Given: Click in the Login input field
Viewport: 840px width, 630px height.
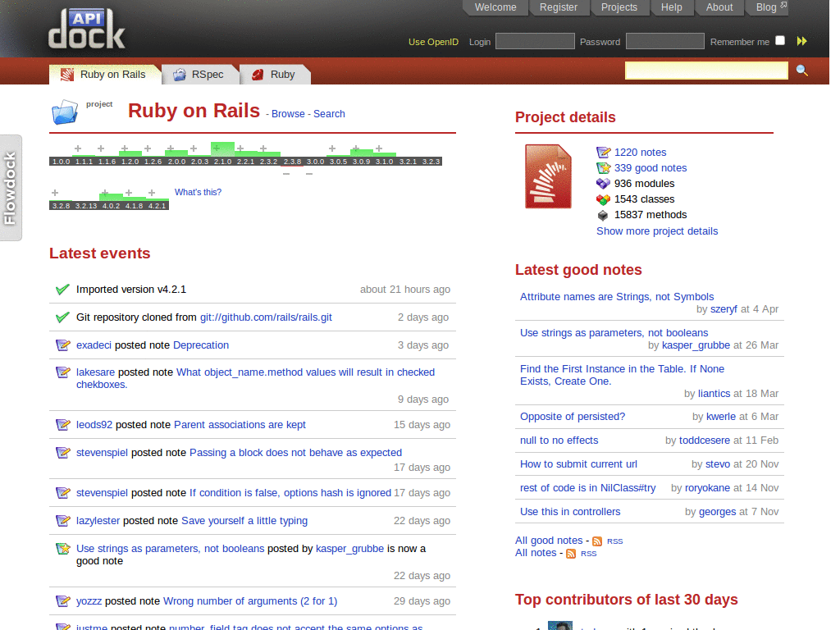Looking at the screenshot, I should tap(535, 41).
